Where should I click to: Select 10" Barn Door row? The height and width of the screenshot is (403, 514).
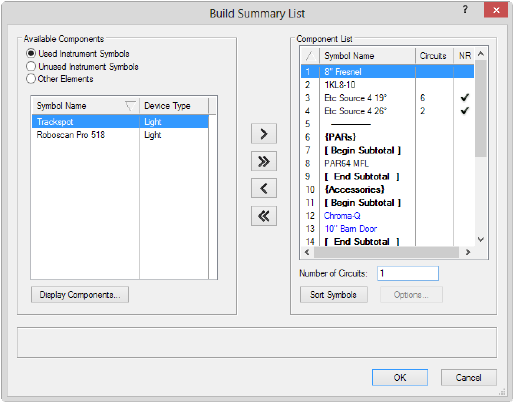coord(388,229)
